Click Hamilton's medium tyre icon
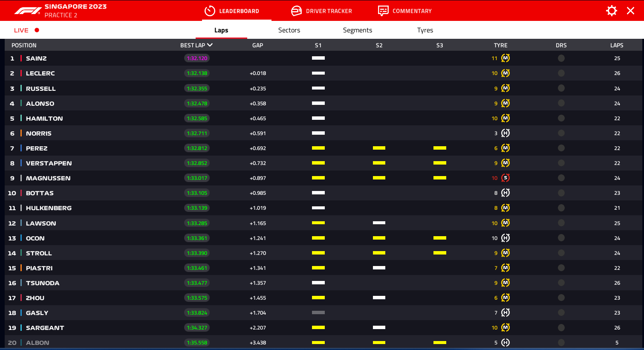The width and height of the screenshot is (644, 350). pyautogui.click(x=505, y=118)
